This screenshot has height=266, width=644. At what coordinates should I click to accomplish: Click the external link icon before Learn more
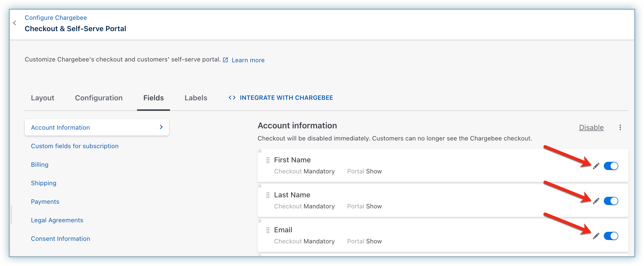(x=225, y=60)
